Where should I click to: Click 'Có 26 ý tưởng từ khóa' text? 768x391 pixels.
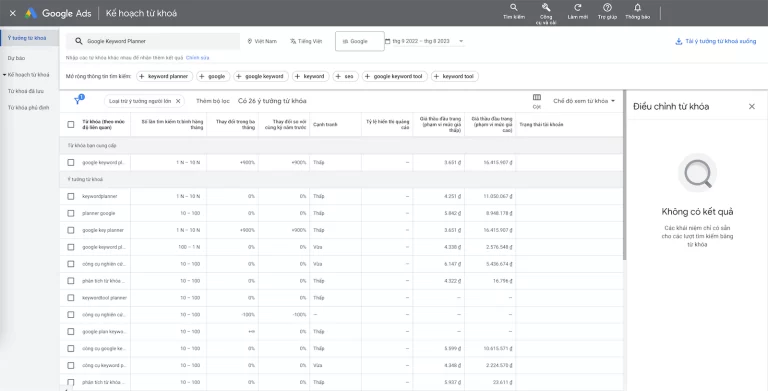coord(272,101)
